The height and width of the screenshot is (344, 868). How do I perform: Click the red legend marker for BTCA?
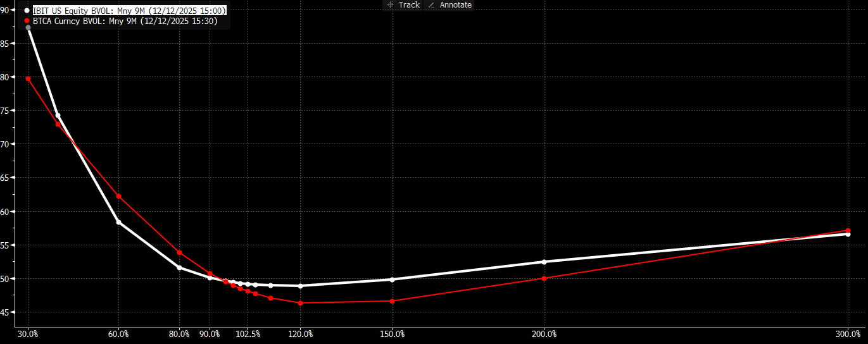click(27, 20)
